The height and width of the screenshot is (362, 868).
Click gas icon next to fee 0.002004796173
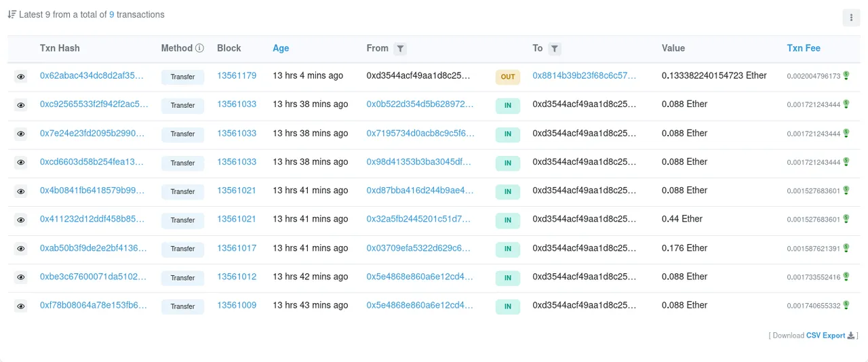coord(846,75)
